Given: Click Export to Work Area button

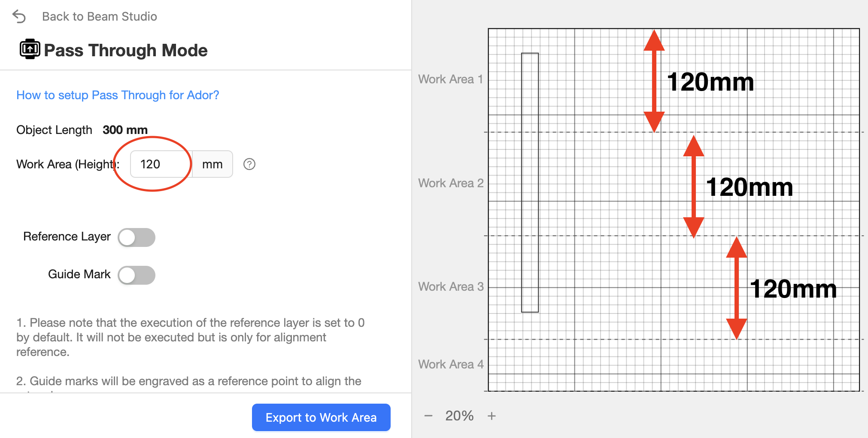Looking at the screenshot, I should tap(321, 417).
